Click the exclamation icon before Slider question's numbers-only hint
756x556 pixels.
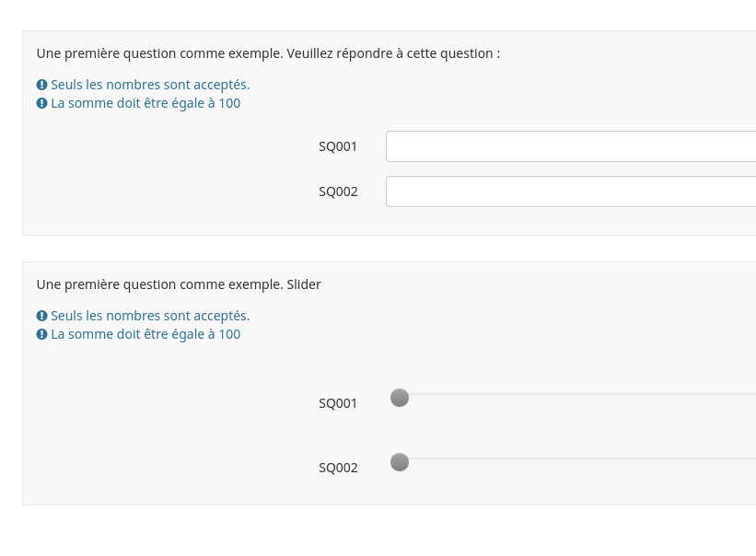click(x=41, y=316)
